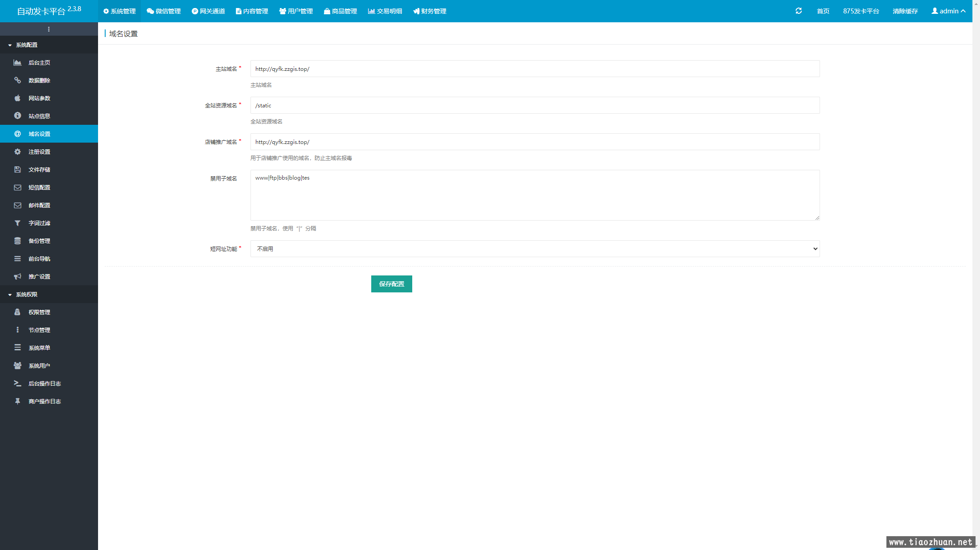Click the 备份管理 database icon
Viewport: 980px width, 550px height.
(17, 241)
